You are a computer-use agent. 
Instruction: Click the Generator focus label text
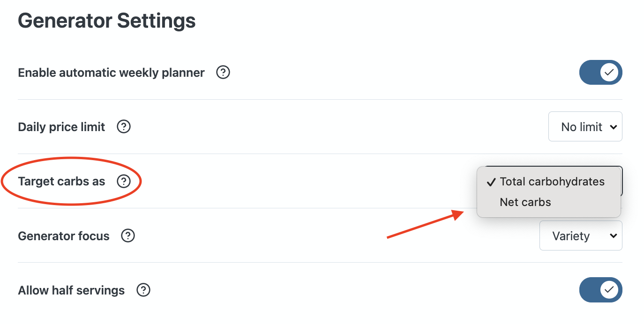click(x=64, y=236)
